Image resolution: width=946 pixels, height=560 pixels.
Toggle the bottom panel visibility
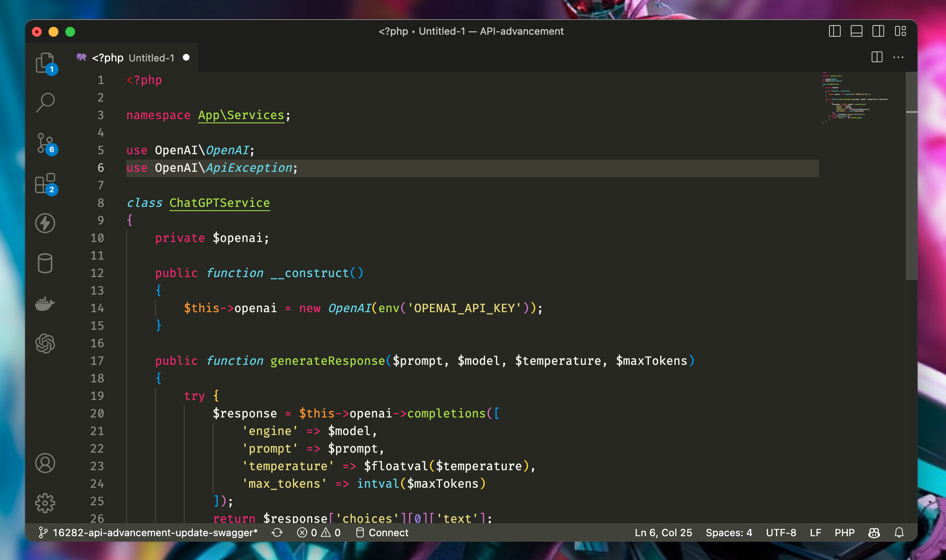point(856,31)
